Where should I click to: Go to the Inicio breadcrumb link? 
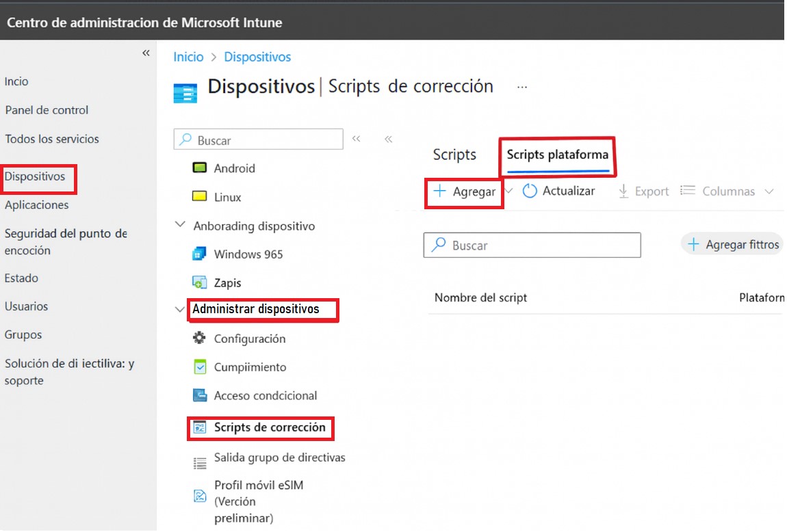[x=188, y=57]
